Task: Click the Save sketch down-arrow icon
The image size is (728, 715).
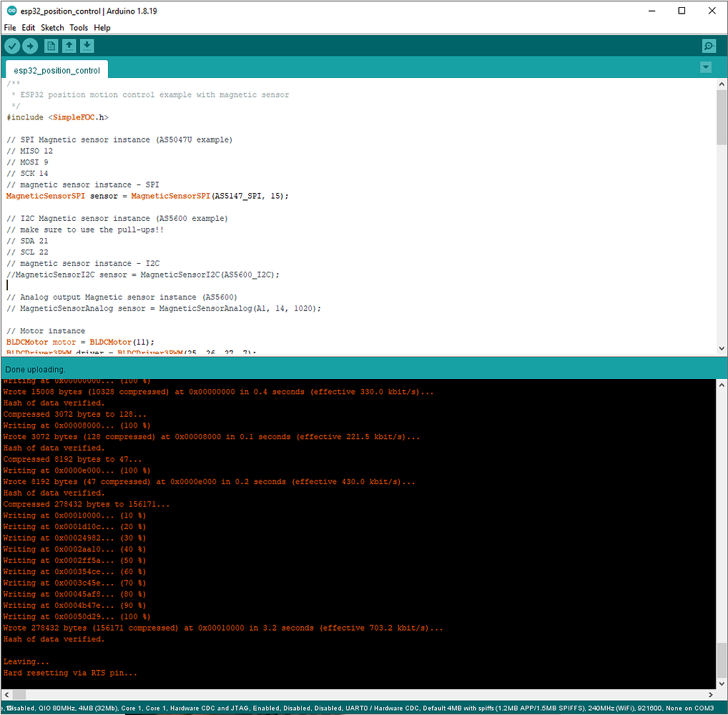Action: 87,46
